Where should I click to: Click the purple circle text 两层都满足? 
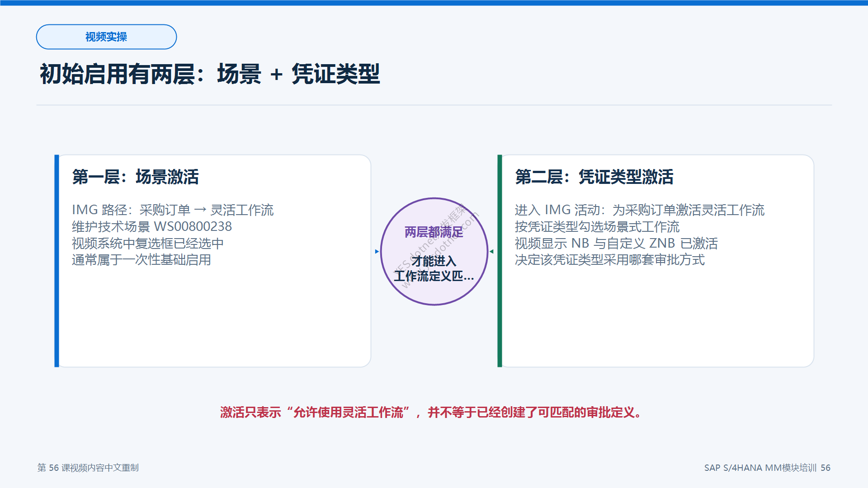[x=434, y=232]
